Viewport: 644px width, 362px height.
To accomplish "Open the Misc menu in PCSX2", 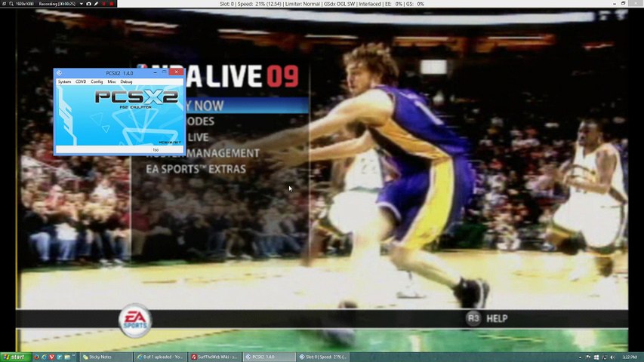I will coord(111,81).
